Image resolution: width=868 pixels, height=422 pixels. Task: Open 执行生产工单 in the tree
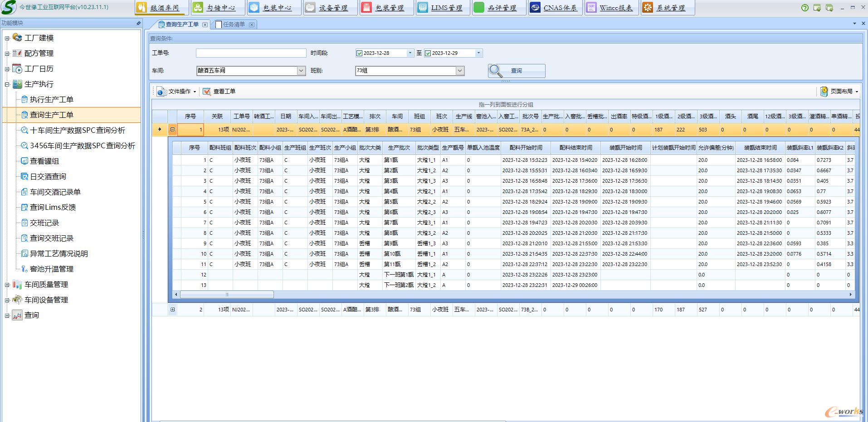pos(51,100)
